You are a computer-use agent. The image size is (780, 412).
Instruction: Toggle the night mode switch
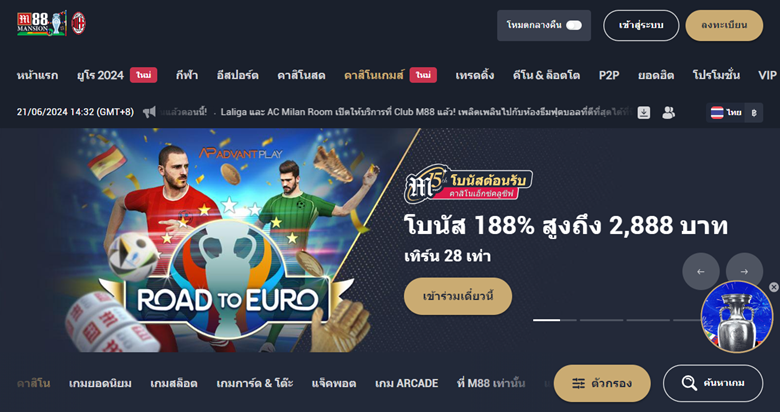tap(574, 25)
